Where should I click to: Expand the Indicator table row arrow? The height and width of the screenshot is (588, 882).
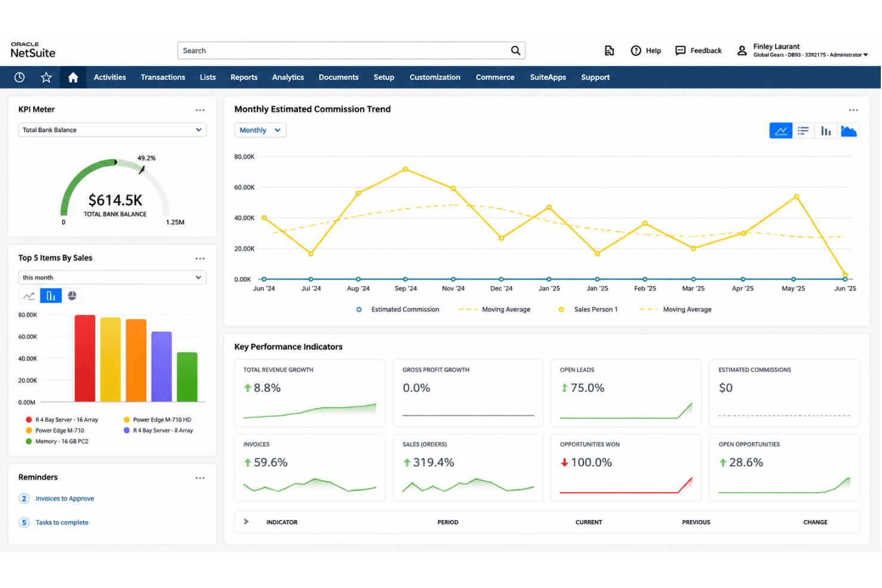(x=246, y=522)
